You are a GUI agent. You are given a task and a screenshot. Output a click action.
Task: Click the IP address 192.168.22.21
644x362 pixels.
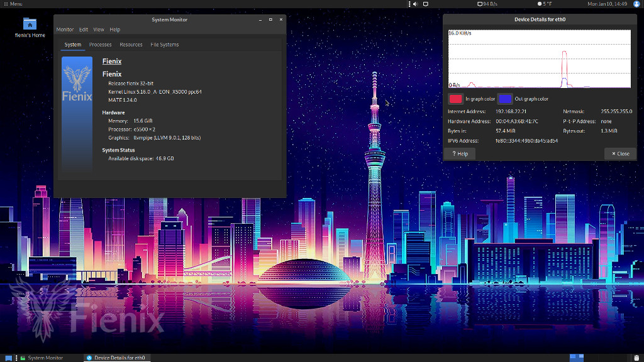511,112
